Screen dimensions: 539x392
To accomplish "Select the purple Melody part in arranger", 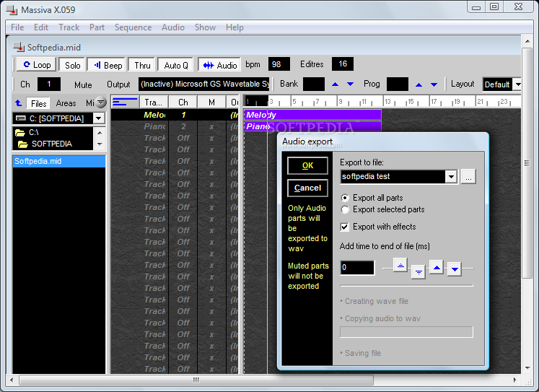I will (x=312, y=115).
